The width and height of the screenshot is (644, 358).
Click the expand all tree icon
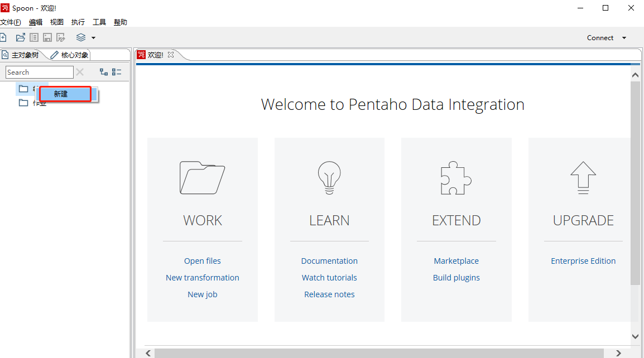tap(104, 72)
